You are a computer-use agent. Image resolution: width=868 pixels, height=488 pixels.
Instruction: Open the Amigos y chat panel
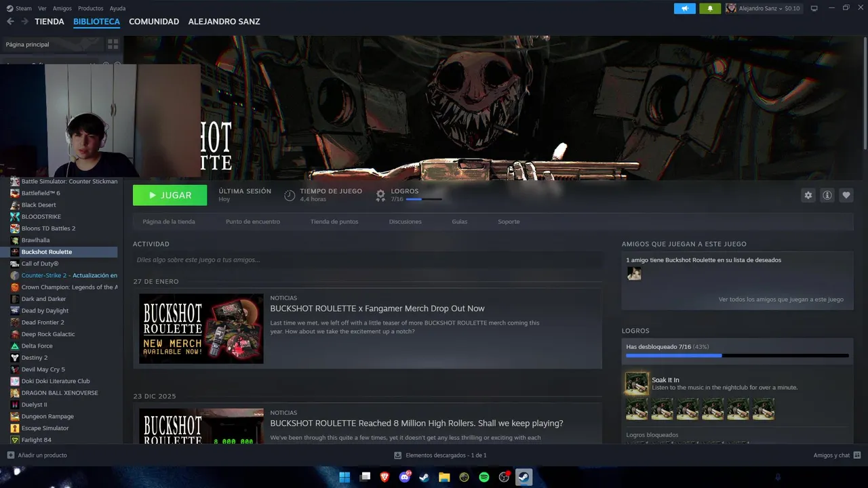tap(837, 455)
